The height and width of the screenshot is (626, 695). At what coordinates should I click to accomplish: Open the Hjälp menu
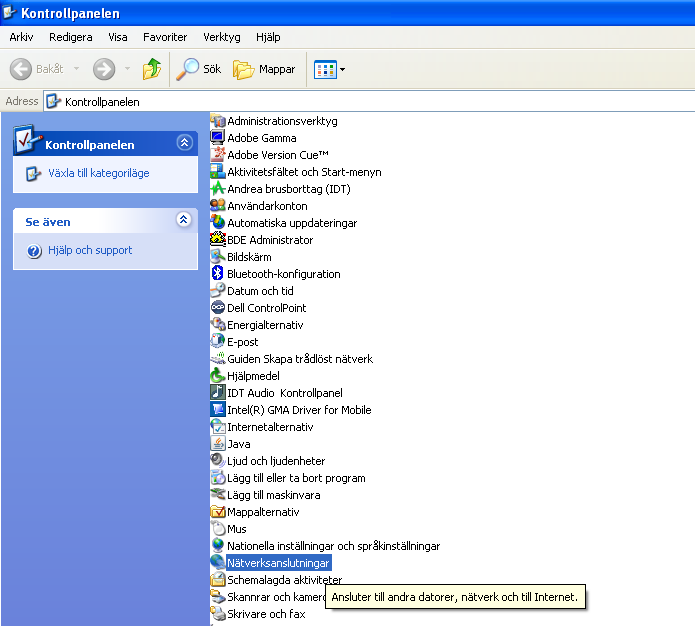tap(268, 37)
